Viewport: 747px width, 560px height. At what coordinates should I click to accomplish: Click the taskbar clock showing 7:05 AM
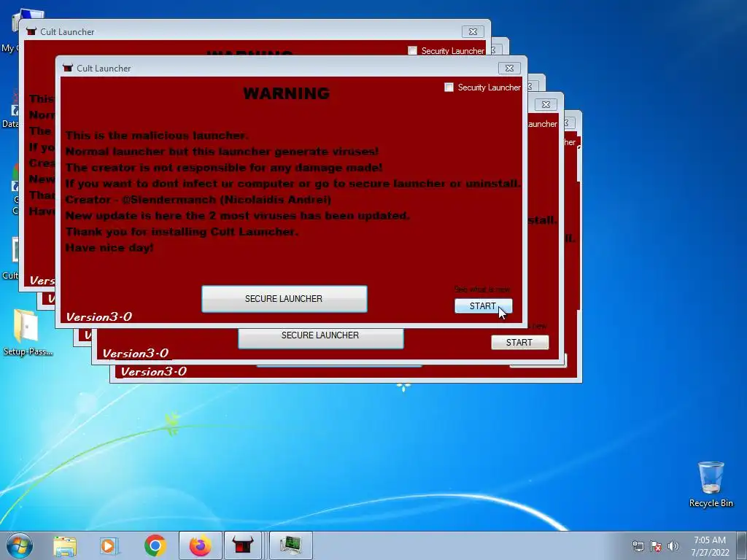tap(710, 546)
